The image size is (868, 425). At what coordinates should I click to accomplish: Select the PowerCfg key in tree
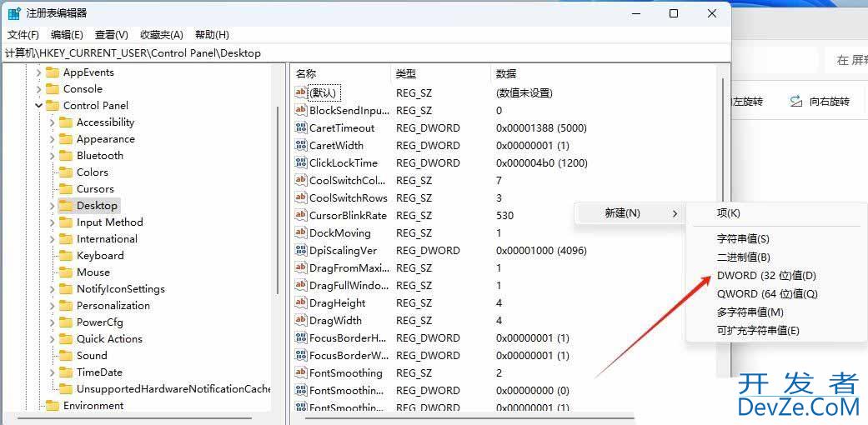click(100, 322)
